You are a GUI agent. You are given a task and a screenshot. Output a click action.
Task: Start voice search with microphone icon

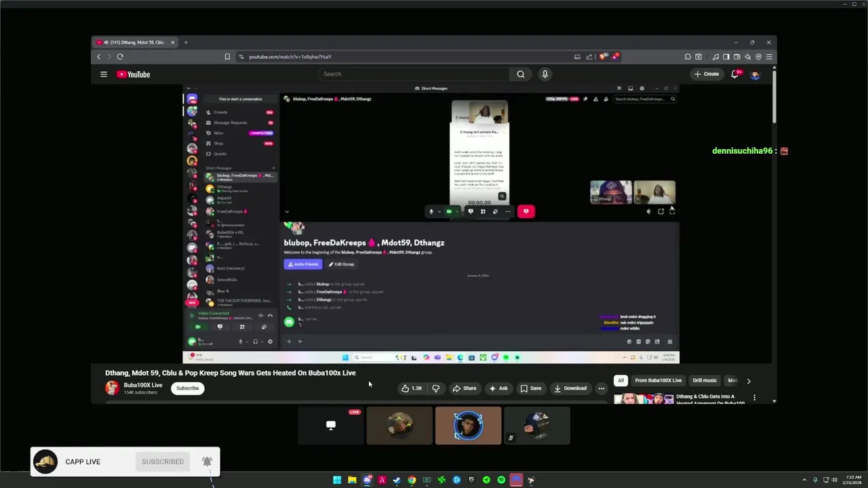[545, 75]
